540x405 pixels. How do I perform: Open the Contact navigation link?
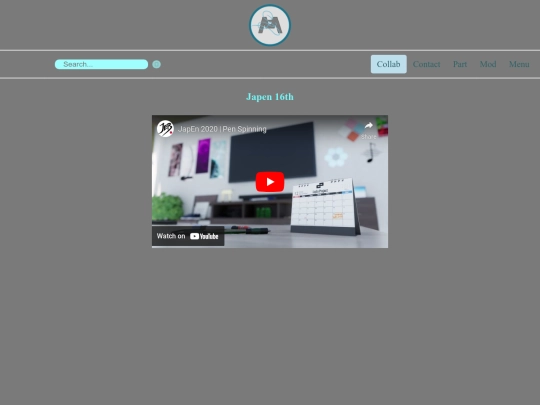pyautogui.click(x=426, y=64)
